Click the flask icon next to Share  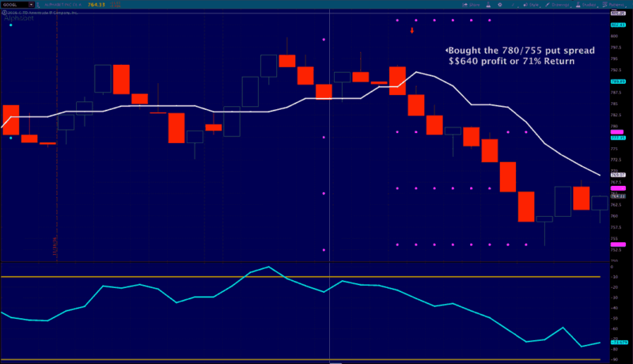point(488,5)
